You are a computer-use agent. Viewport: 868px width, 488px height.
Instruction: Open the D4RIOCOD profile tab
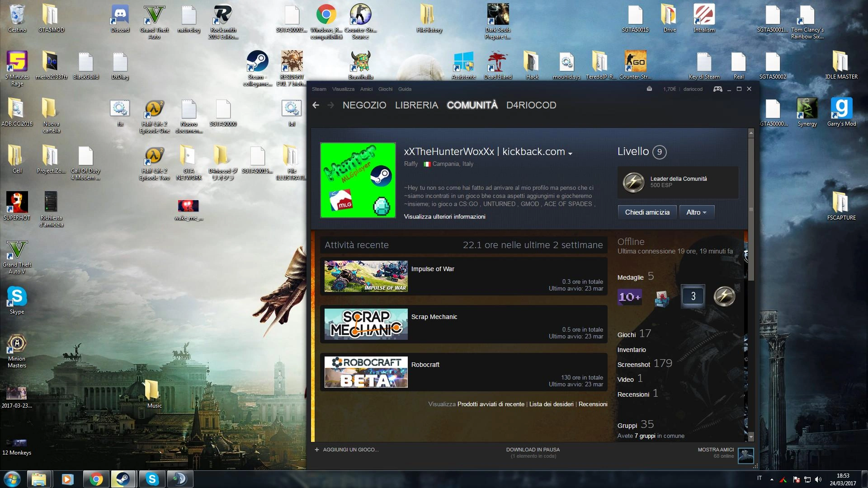531,105
